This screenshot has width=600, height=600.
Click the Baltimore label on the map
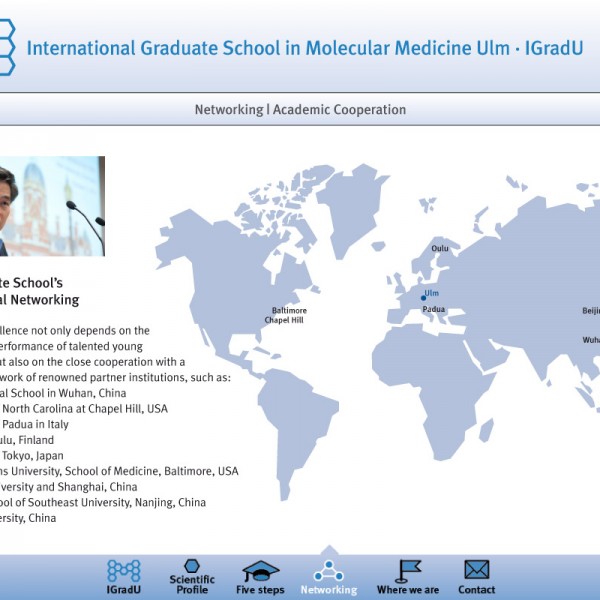[x=289, y=310]
